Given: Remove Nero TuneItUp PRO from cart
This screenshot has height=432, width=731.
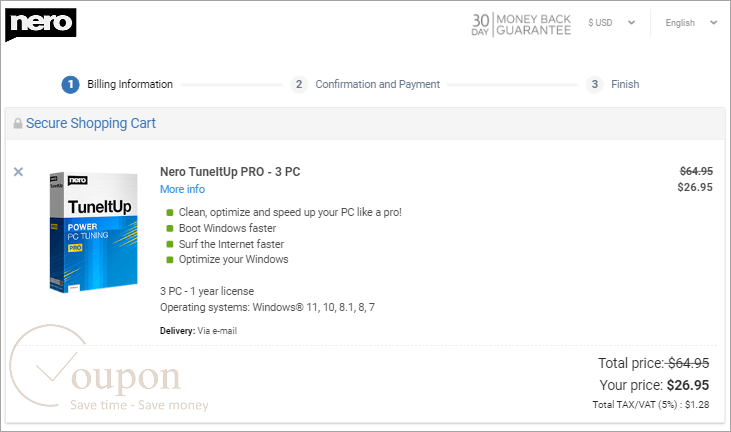Looking at the screenshot, I should coord(18,172).
